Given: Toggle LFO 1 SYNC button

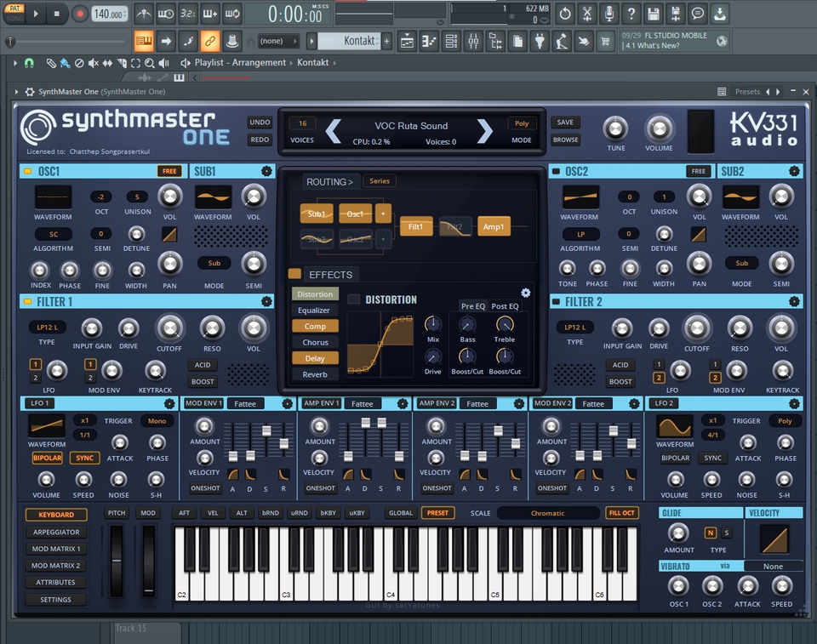Looking at the screenshot, I should (84, 458).
